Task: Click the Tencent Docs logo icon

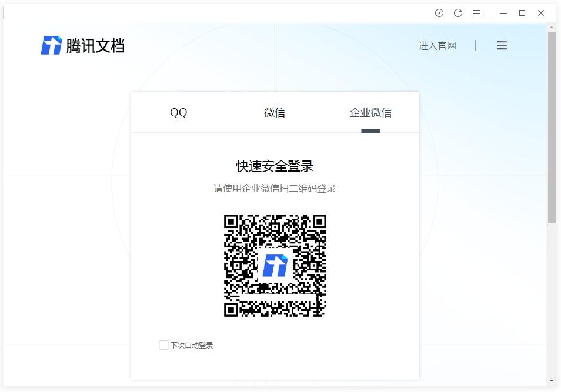Action: point(51,45)
